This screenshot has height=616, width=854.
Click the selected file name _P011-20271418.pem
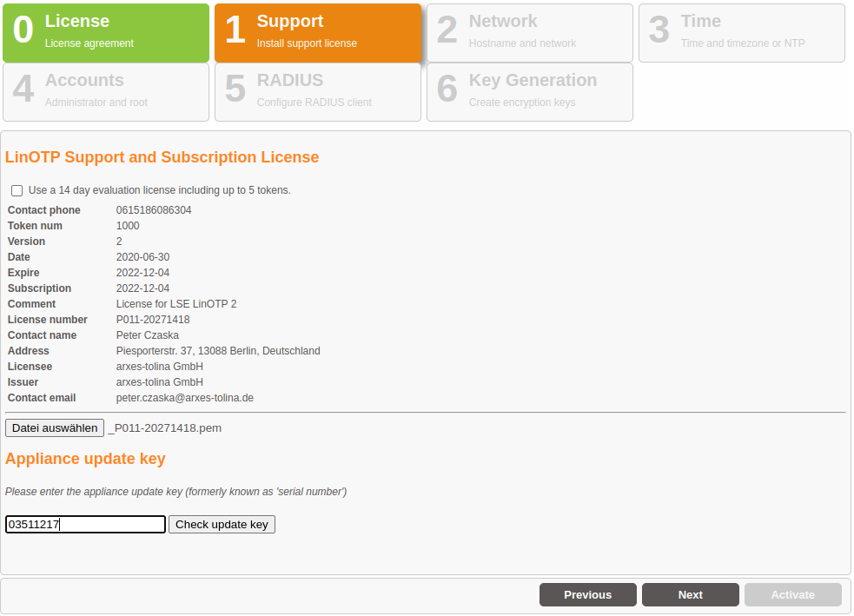tap(165, 428)
